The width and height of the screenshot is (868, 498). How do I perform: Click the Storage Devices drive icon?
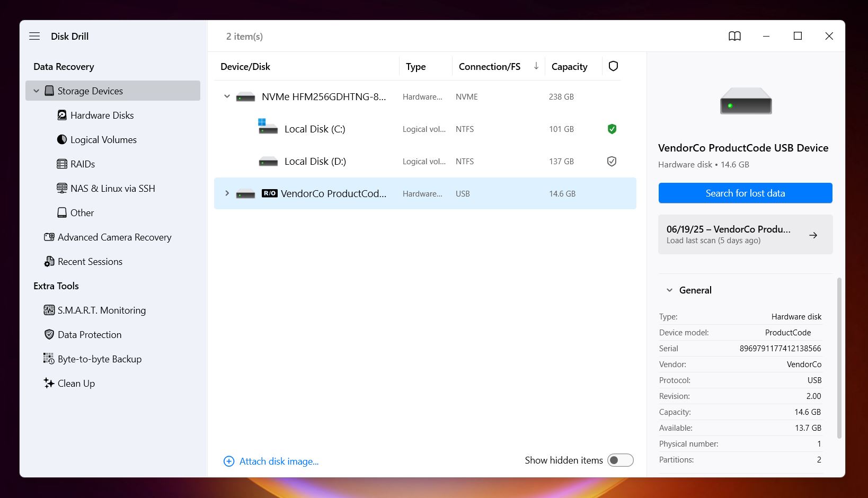pos(49,91)
